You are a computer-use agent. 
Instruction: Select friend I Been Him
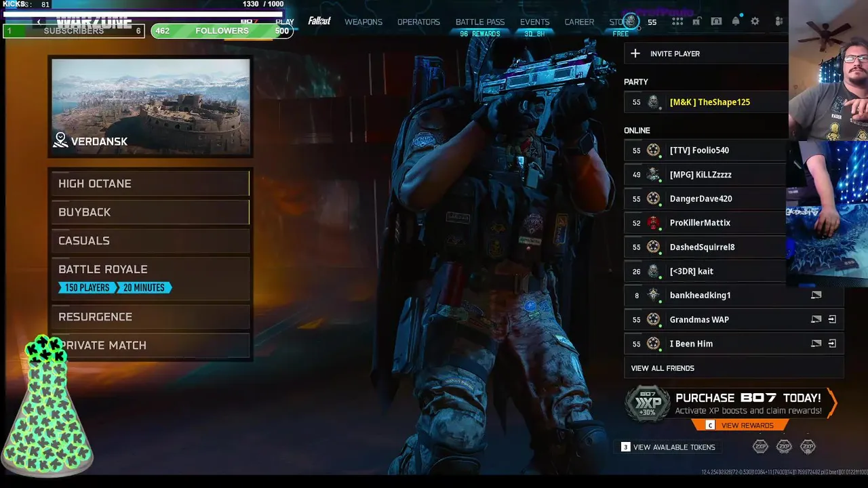734,344
